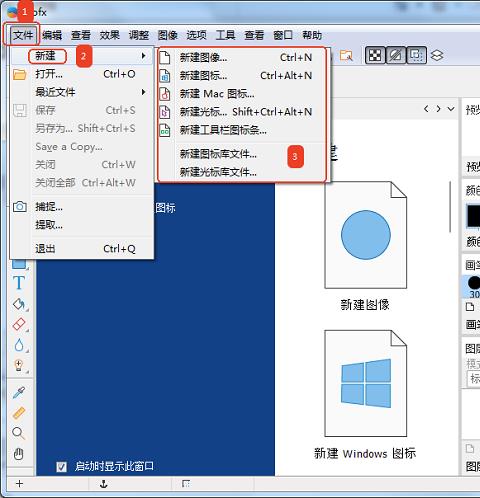Expand the 新建 submenu arrow
Image resolution: width=480 pixels, height=498 pixels.
[143, 56]
